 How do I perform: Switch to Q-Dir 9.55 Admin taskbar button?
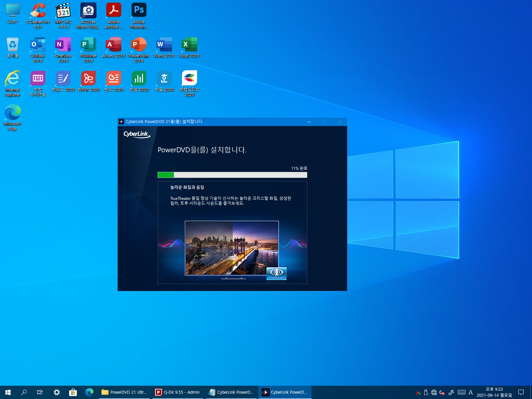click(x=178, y=392)
